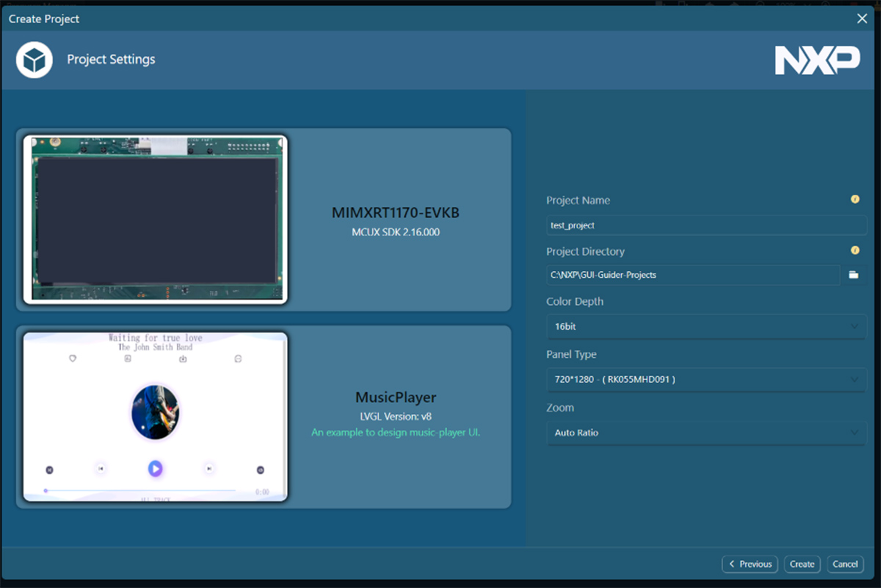Click the info icon beside Project Directory
Screen dimensions: 881x588
(855, 251)
